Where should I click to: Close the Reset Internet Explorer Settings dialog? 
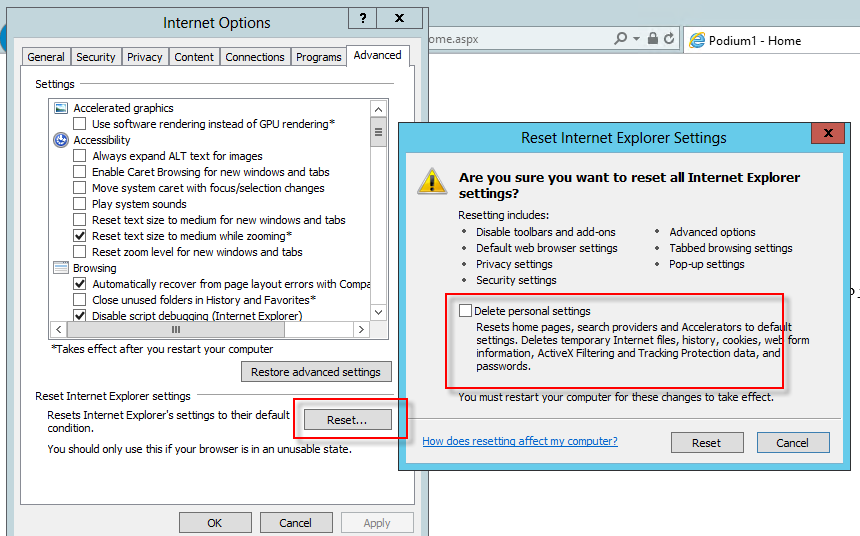[828, 133]
